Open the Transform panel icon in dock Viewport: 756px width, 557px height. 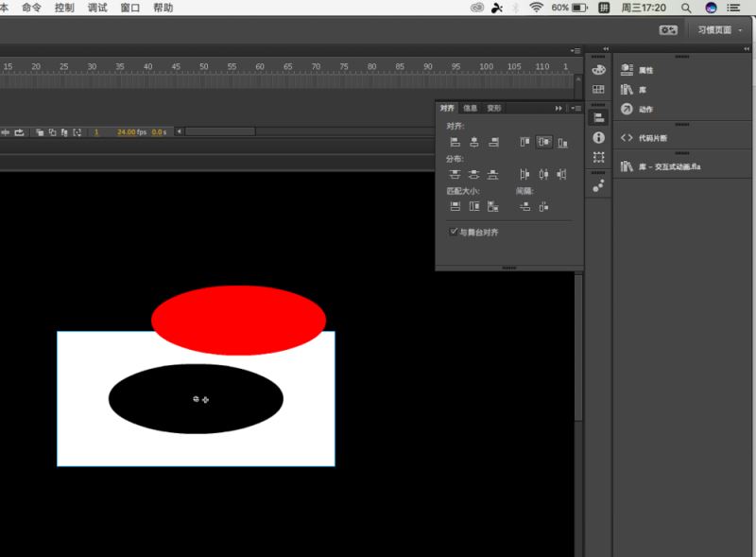(x=598, y=157)
